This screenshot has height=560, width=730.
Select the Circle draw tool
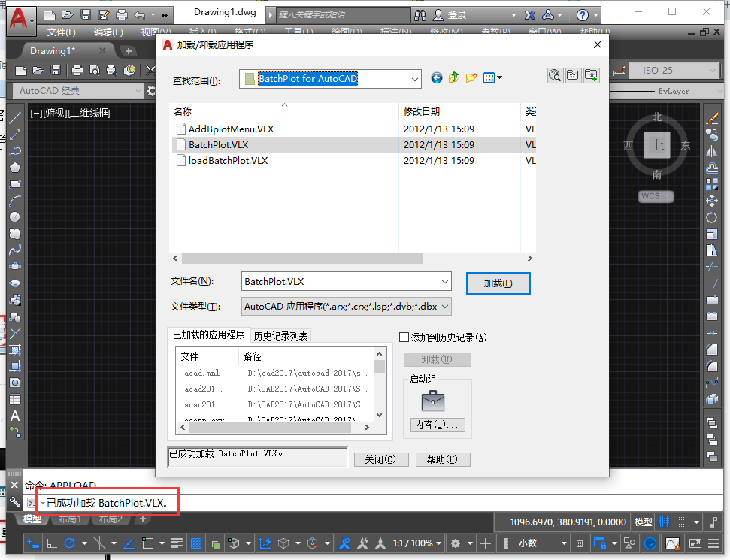tap(15, 217)
